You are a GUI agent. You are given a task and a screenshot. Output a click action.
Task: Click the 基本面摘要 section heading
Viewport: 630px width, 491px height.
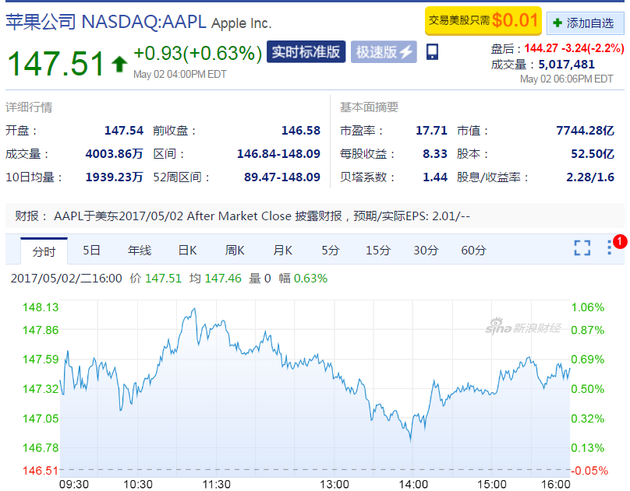click(369, 107)
